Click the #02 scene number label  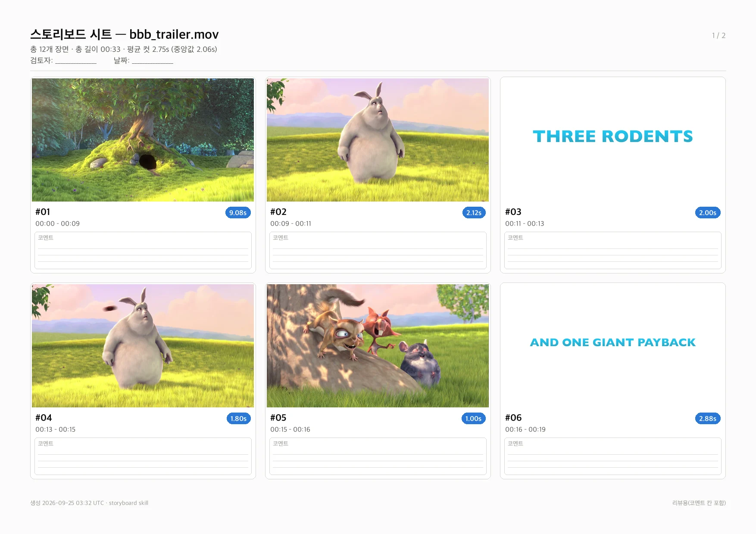click(x=278, y=212)
